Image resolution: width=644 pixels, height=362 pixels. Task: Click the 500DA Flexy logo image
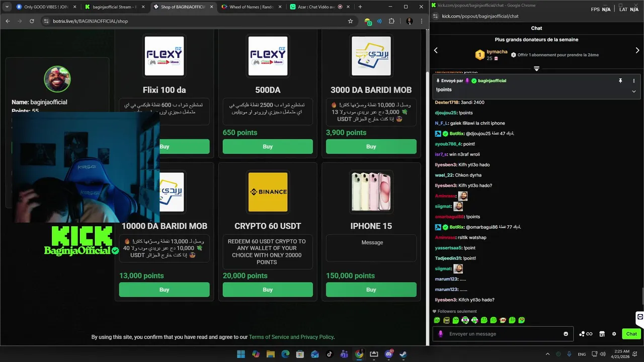tap(268, 56)
